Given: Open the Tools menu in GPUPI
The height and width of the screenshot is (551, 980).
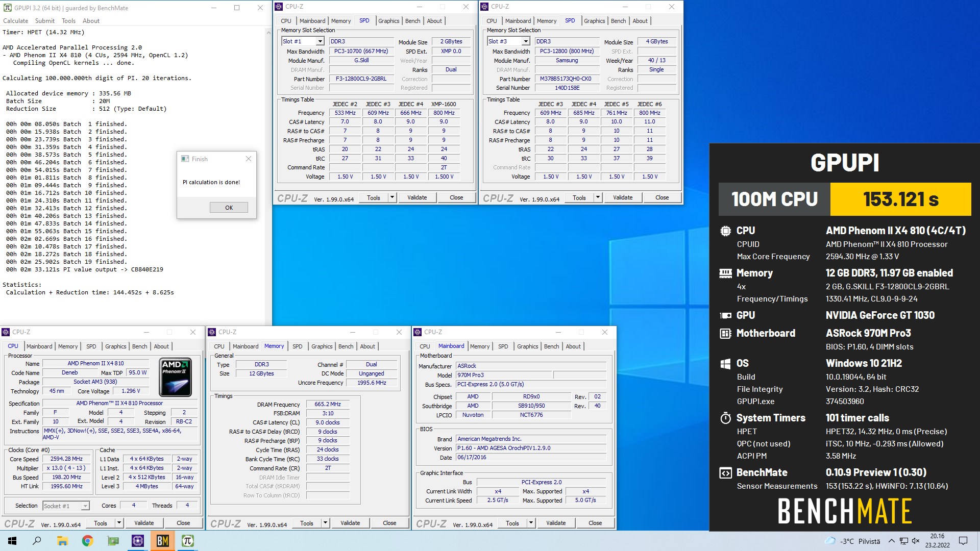Looking at the screenshot, I should click(x=68, y=21).
